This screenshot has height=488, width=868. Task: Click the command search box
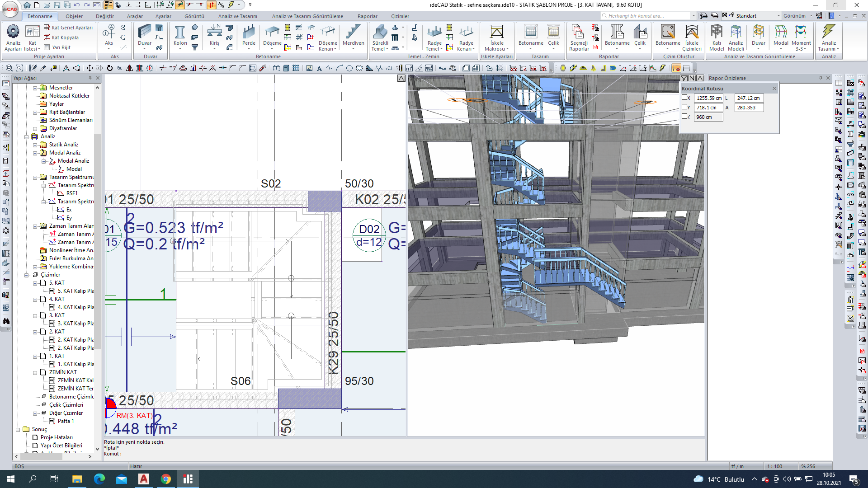coord(648,16)
